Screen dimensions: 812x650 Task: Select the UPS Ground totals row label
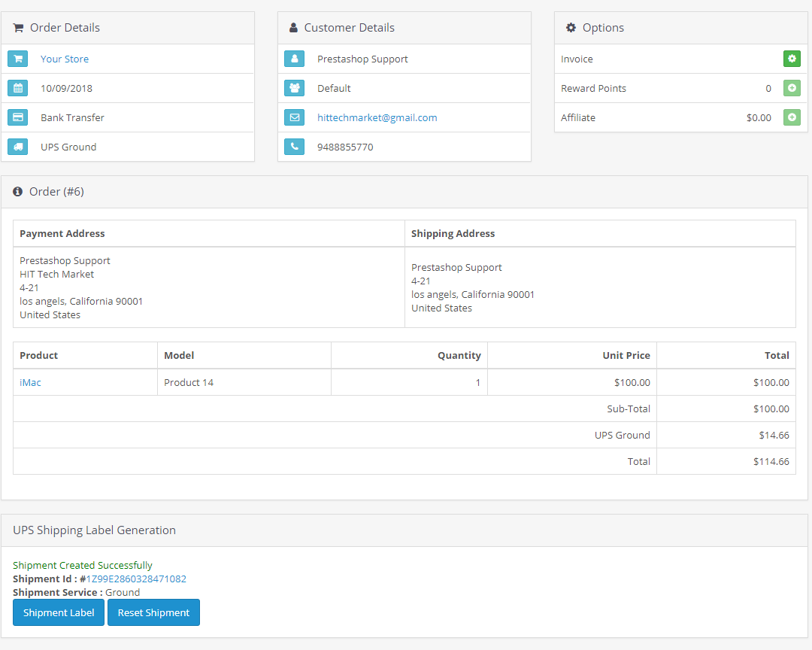pos(622,436)
